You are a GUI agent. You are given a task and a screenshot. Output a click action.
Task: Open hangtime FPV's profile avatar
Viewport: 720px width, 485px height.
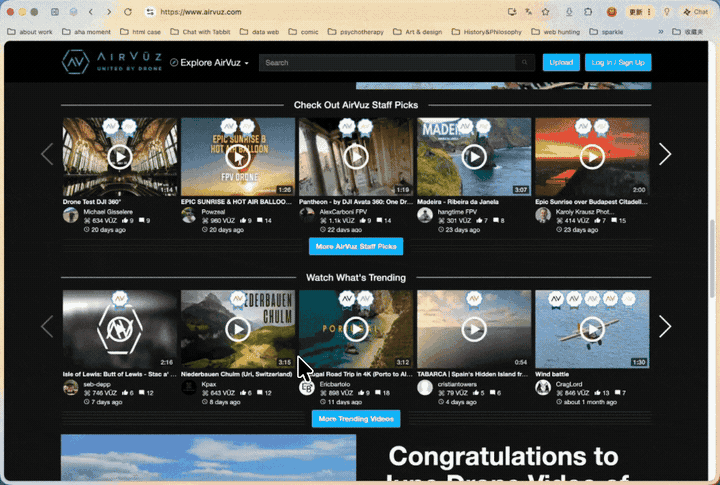[425, 215]
